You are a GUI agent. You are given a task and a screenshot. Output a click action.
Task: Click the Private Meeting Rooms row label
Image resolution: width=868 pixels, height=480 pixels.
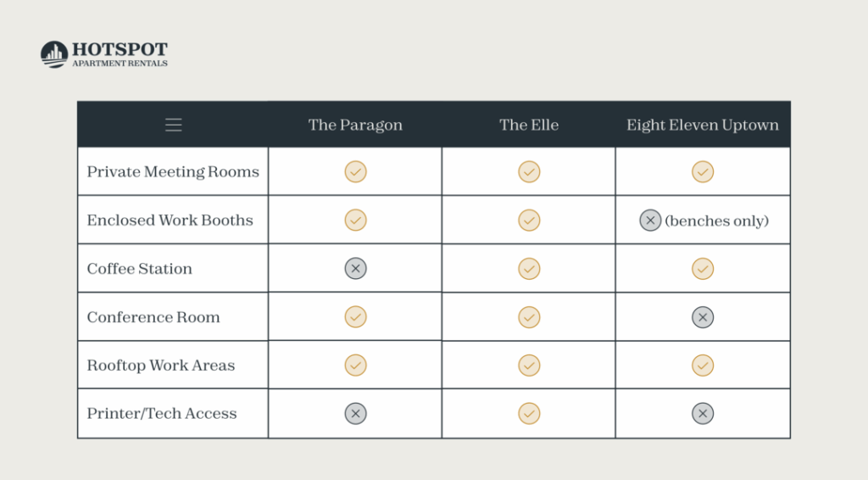[x=173, y=171]
